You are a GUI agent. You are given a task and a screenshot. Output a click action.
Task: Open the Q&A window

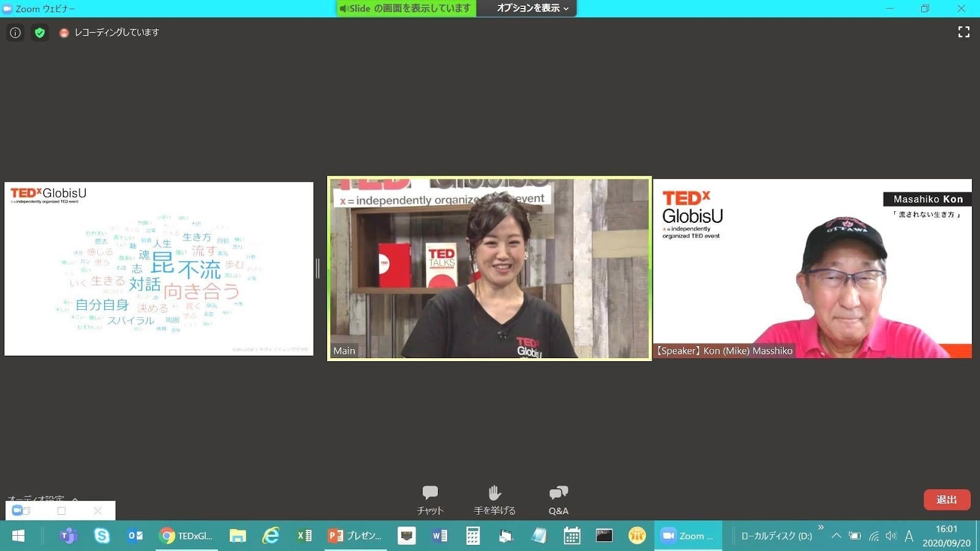[x=558, y=500]
